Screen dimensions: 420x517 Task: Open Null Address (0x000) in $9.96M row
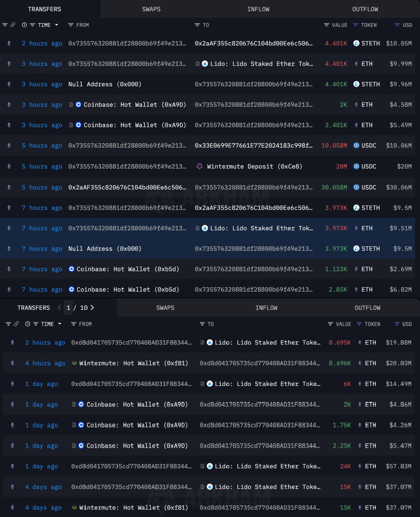click(105, 84)
